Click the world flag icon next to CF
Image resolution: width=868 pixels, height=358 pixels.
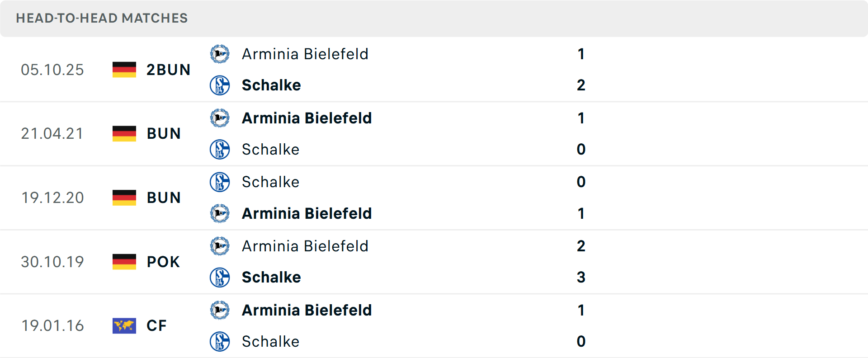point(124,325)
